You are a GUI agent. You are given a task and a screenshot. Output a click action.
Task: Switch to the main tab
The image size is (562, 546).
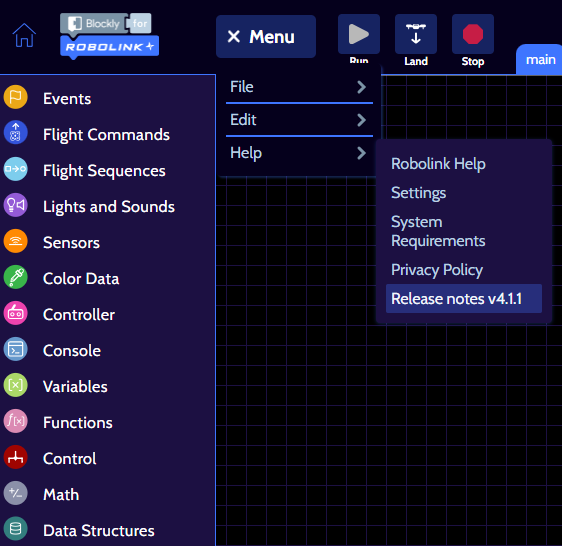coord(540,60)
